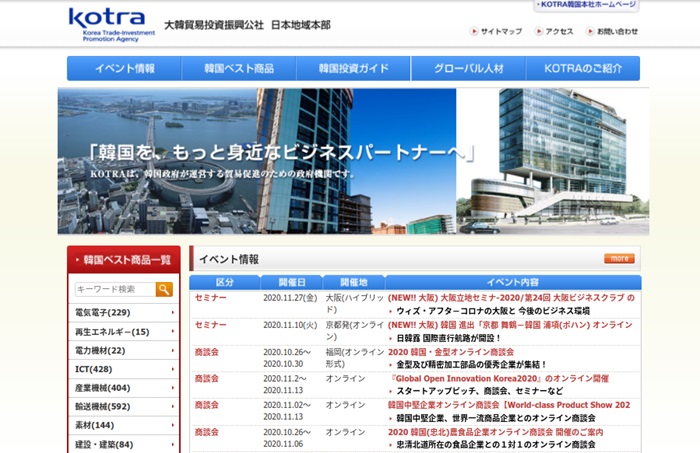The image size is (700, 453).
Task: Click the 2020.11.10(火) date cell
Action: click(x=290, y=325)
